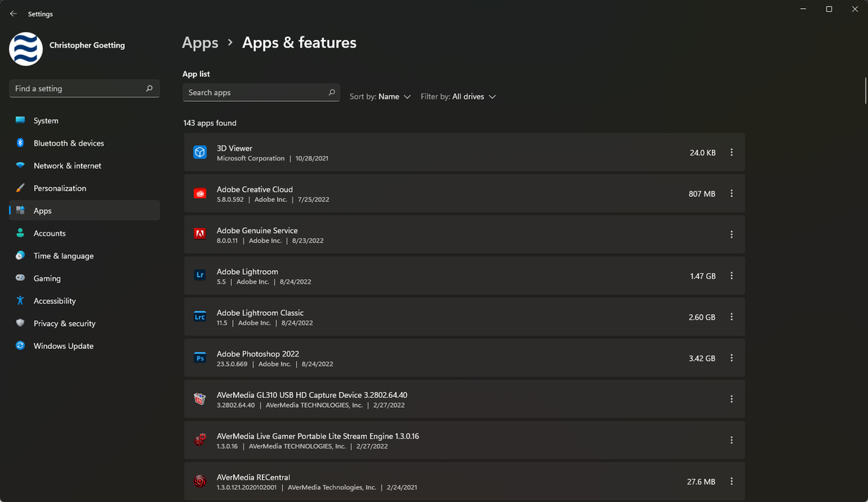Focus the Search apps field

point(261,92)
